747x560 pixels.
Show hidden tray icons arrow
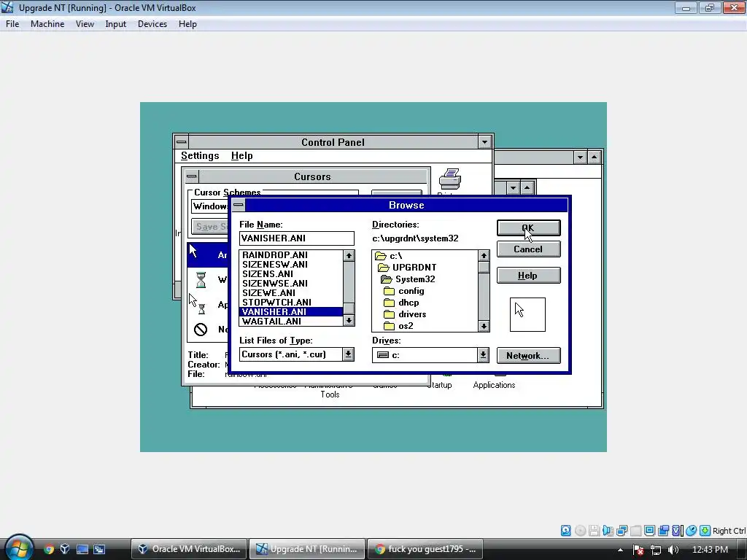tap(620, 550)
